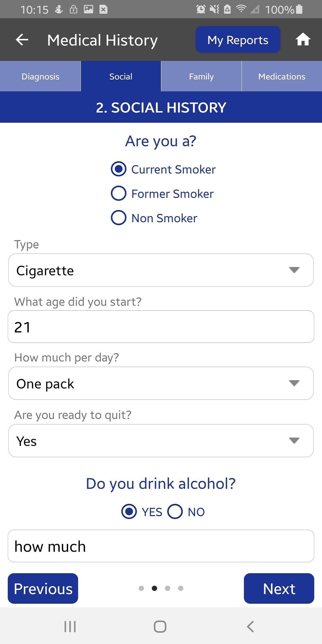Select the Former Smoker option
Viewport: 322px width, 644px height.
click(162, 193)
